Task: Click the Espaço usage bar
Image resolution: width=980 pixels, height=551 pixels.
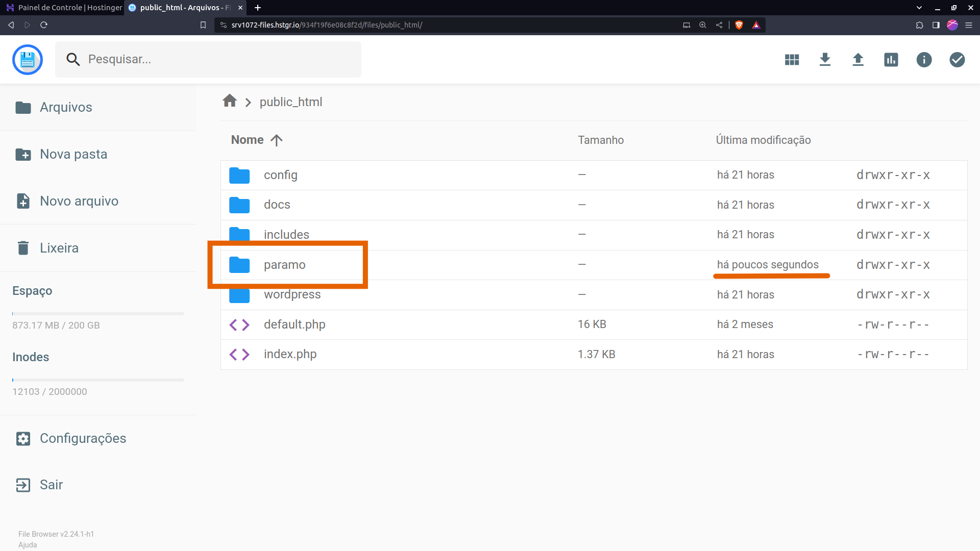Action: pyautogui.click(x=98, y=314)
